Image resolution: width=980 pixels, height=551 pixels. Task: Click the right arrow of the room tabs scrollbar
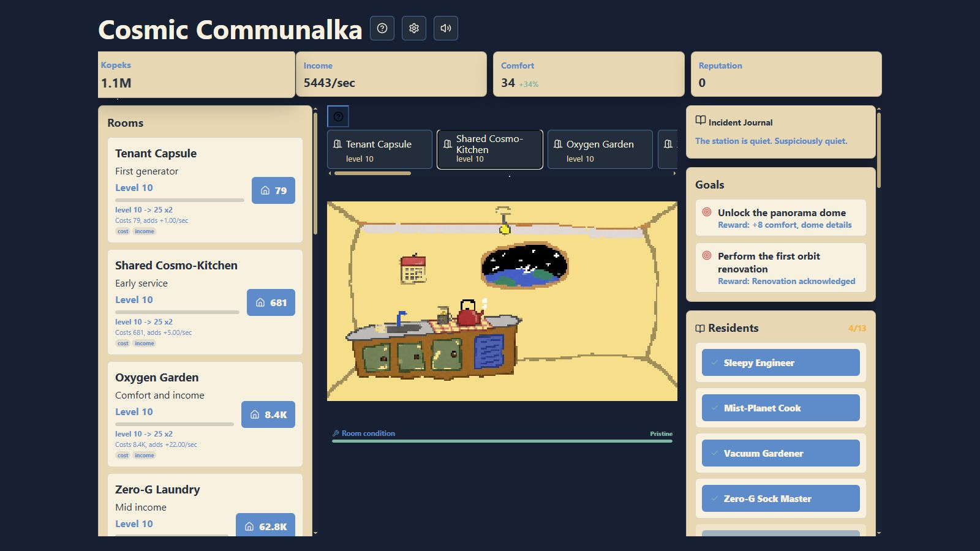674,173
